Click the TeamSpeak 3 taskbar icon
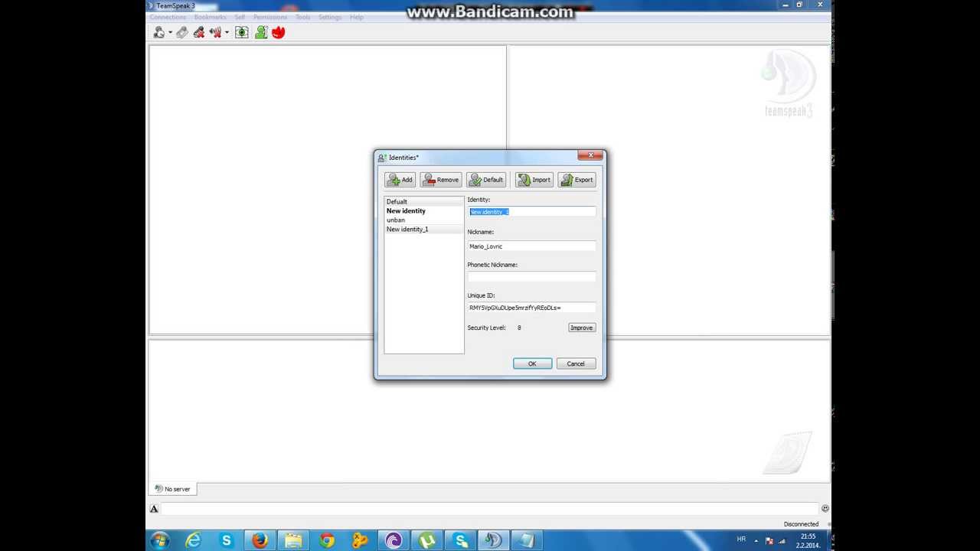 click(x=494, y=540)
